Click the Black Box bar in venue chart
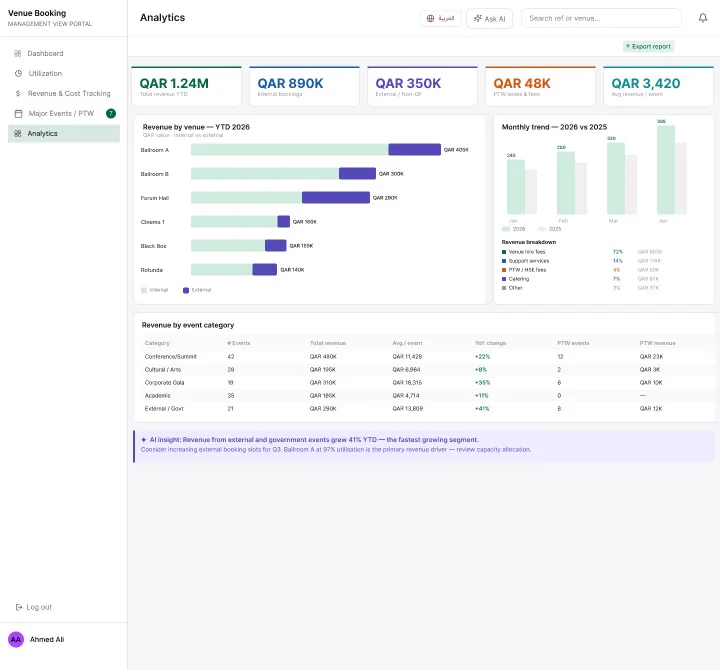The image size is (720, 670). 238,246
